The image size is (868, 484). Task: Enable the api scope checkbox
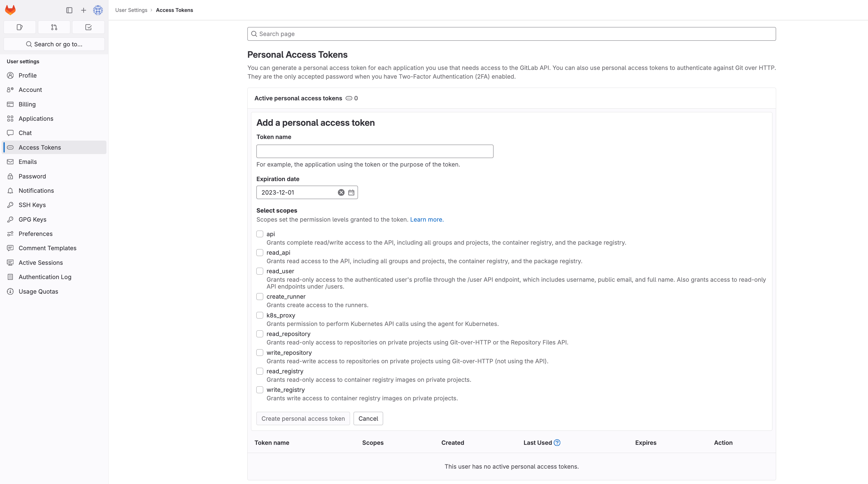pos(260,234)
